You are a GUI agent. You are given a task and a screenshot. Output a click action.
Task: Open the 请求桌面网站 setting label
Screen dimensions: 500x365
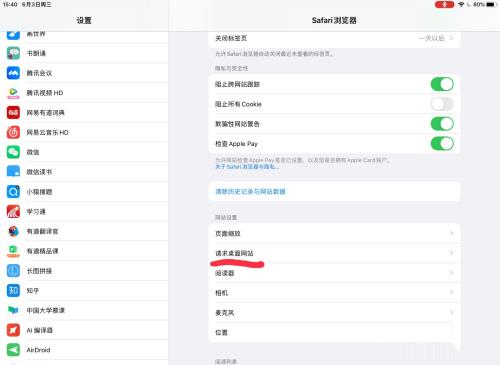(x=234, y=253)
